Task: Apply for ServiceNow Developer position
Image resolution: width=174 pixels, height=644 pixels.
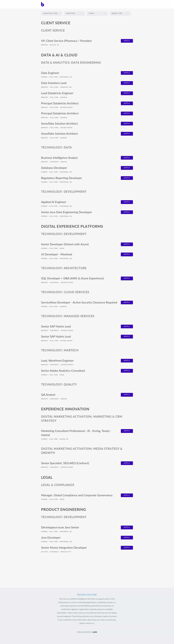Action: (127, 302)
